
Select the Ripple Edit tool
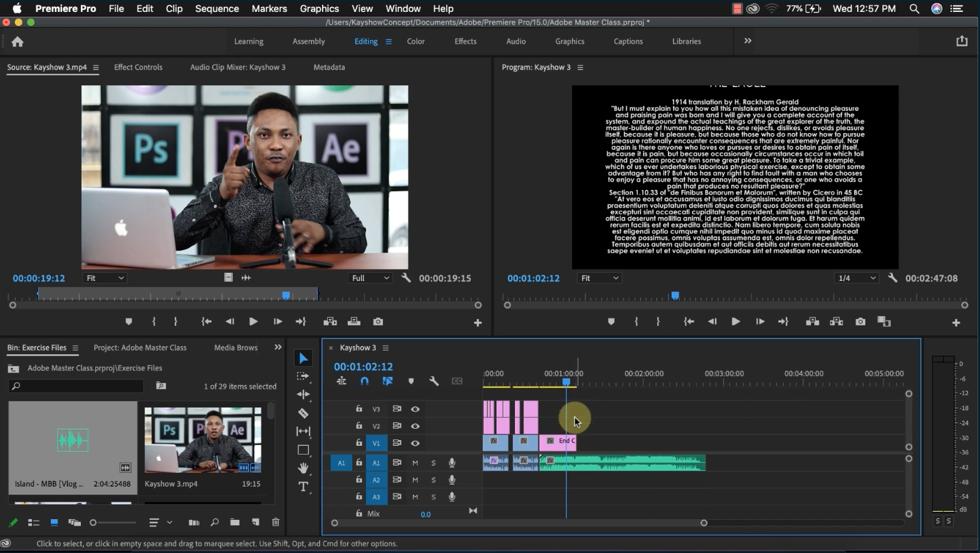pyautogui.click(x=303, y=394)
